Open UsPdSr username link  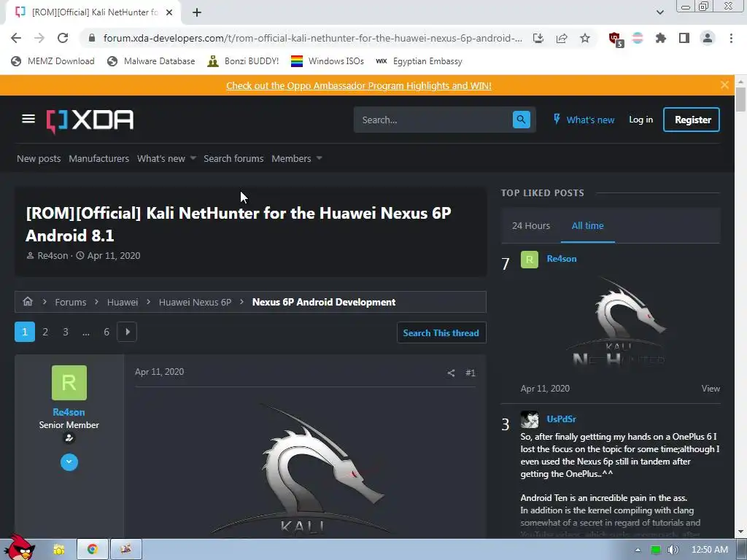[561, 419]
